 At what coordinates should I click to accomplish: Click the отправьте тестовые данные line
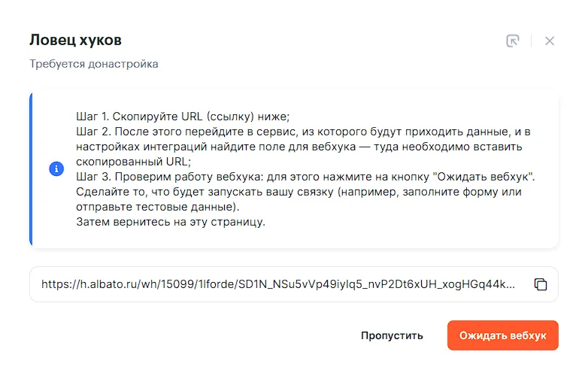158,207
